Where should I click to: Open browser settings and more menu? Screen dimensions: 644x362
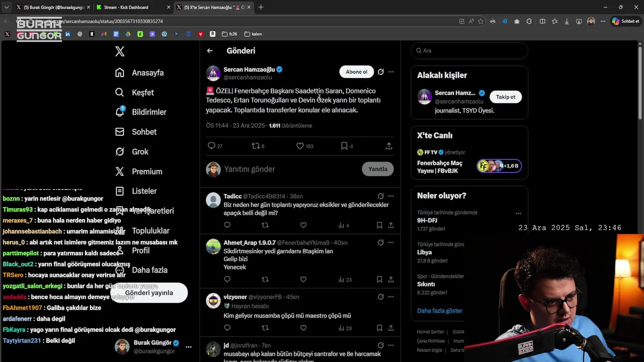(x=602, y=21)
